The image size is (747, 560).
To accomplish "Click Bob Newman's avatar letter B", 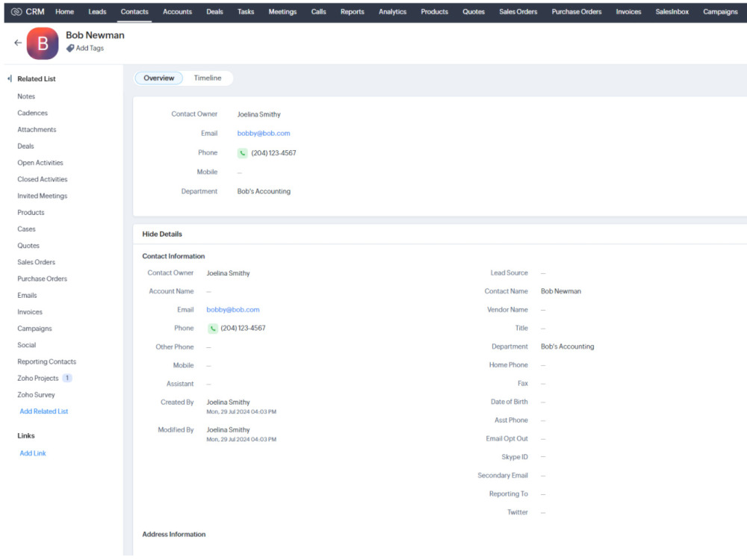I will tap(43, 43).
